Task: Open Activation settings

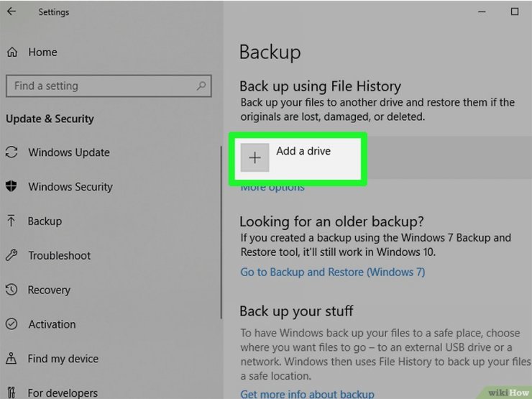Action: [52, 324]
